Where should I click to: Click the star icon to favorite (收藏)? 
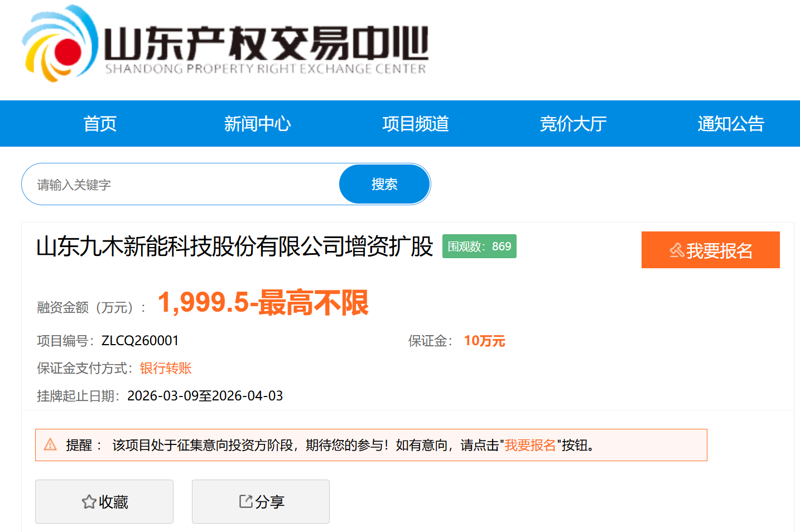89,502
